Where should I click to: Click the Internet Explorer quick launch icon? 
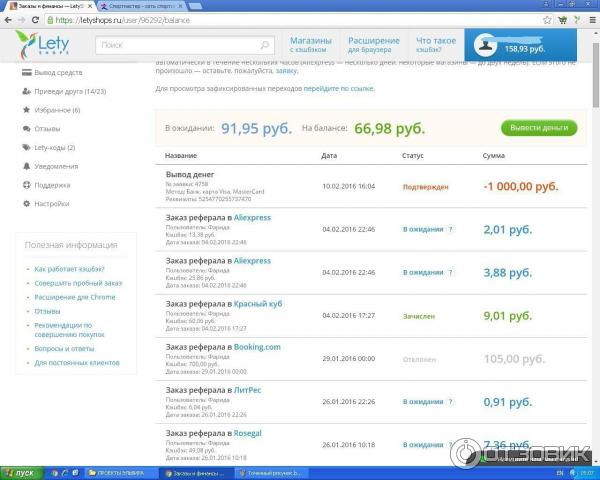coord(65,473)
